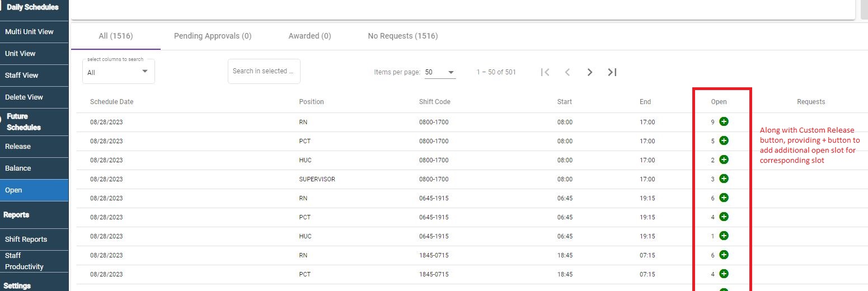The image size is (868, 291).
Task: Navigate to Shift Reports
Action: 26,240
